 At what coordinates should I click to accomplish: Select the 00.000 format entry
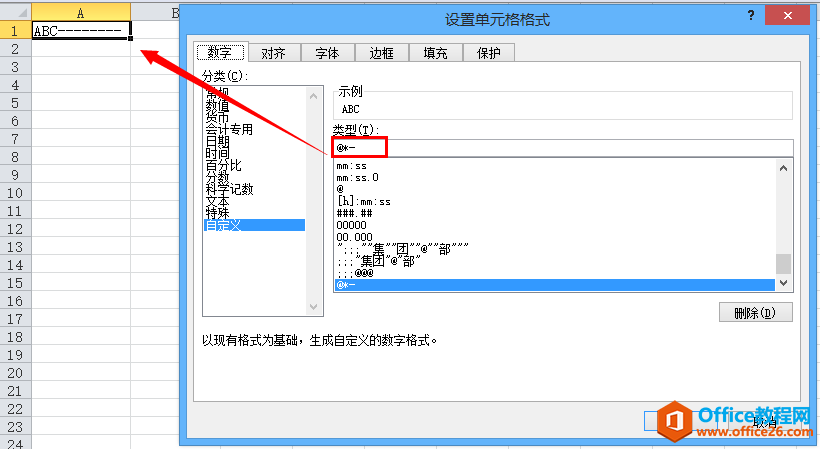(554, 237)
